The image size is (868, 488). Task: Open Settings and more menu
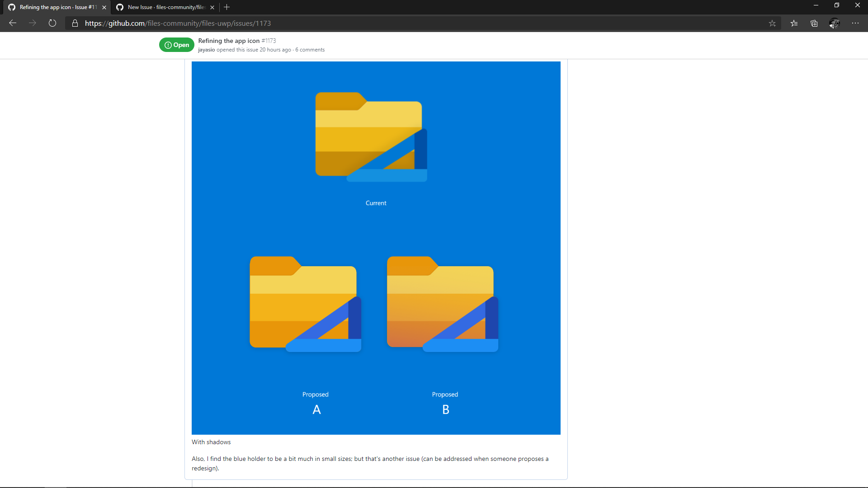pos(855,23)
